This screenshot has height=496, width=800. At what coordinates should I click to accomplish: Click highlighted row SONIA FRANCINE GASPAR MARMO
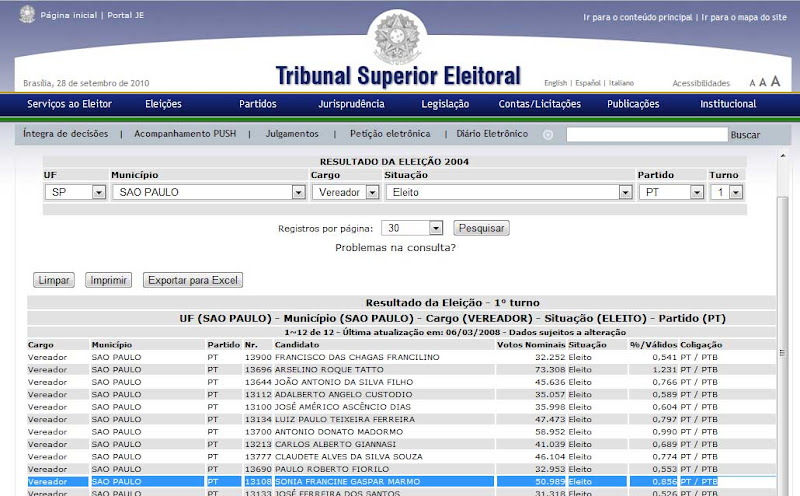[401, 482]
